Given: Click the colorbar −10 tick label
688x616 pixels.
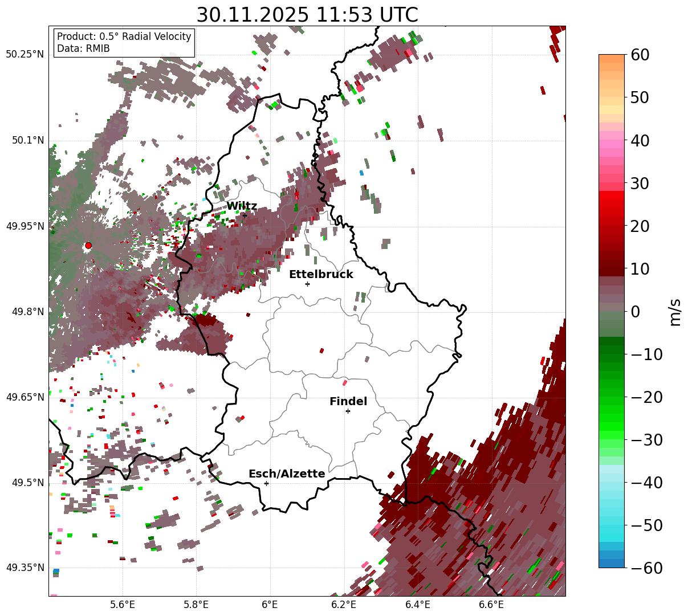Looking at the screenshot, I should coord(646,354).
